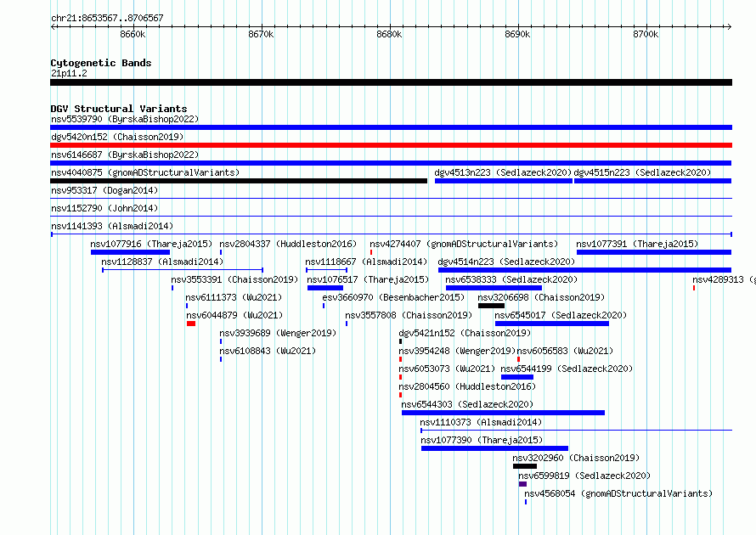This screenshot has height=535, width=756.
Task: Click nsv1110373 (Alsmadi2014) label
Action: [x=481, y=422]
